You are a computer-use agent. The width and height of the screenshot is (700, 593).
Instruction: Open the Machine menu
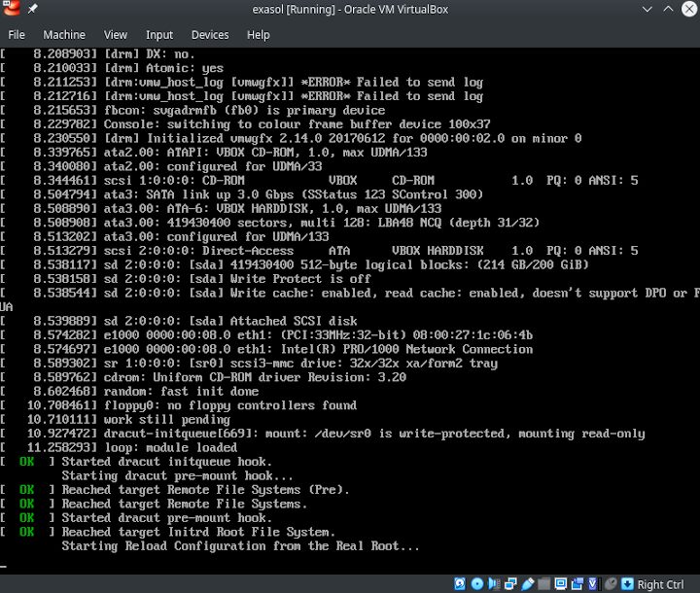[64, 35]
